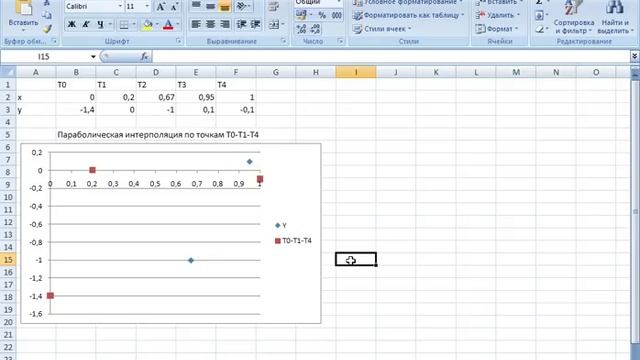This screenshot has height=360, width=640.
Task: Open Форматировать как таблицу menu
Action: point(409,16)
